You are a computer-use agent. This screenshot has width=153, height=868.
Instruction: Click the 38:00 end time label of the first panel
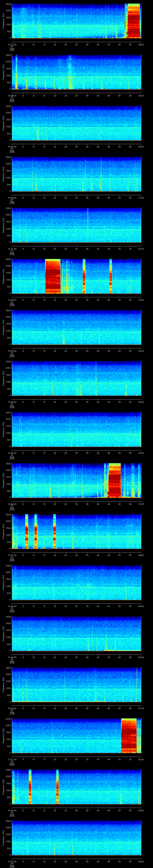click(x=141, y=44)
